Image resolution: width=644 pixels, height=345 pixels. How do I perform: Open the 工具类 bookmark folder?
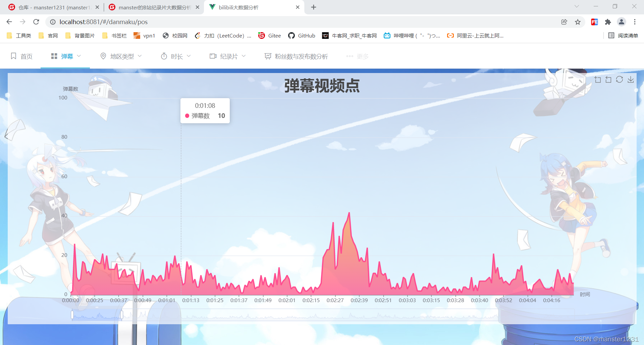19,36
